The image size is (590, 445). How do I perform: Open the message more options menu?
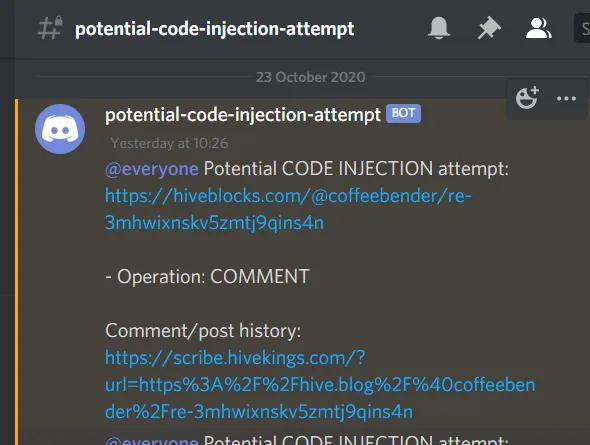(x=566, y=99)
